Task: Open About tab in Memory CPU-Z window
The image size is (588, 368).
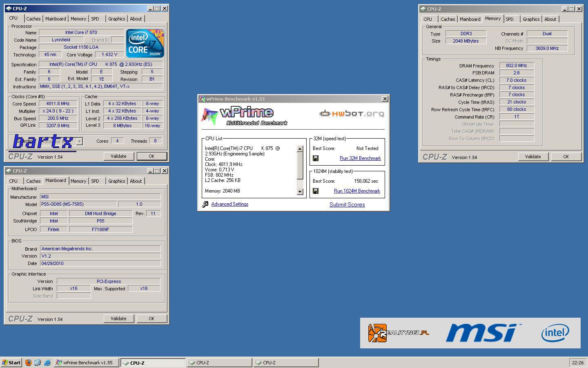Action: (550, 19)
